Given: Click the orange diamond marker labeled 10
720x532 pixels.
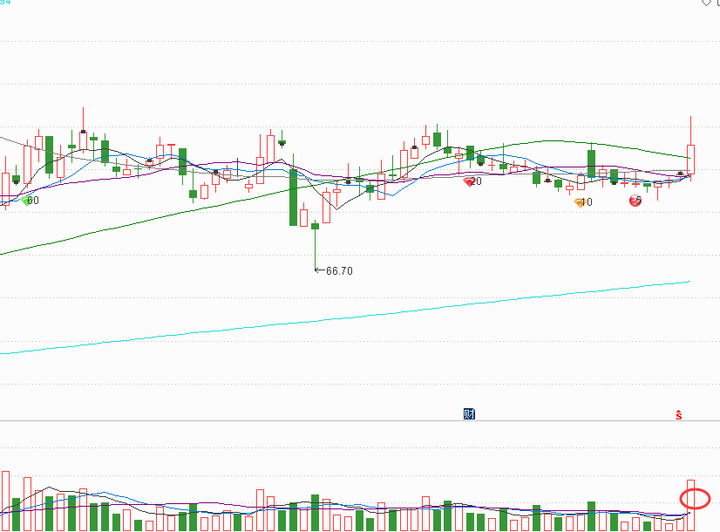Looking at the screenshot, I should pos(579,202).
